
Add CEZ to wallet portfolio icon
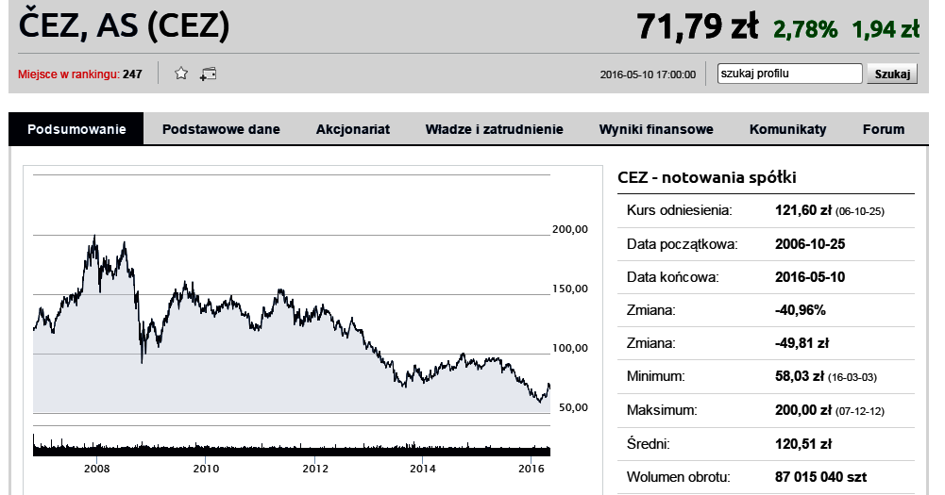coord(208,74)
